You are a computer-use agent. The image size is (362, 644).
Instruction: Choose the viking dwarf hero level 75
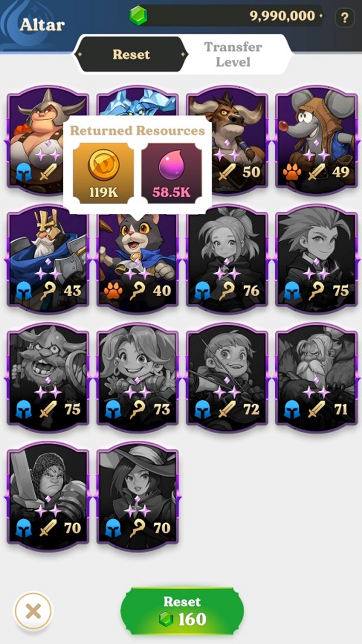pos(48,378)
